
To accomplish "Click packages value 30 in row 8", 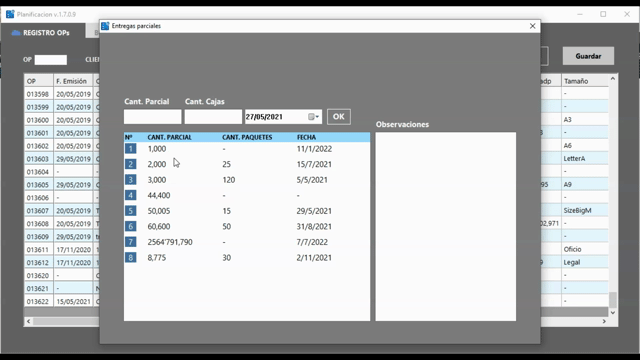I will pyautogui.click(x=227, y=258).
